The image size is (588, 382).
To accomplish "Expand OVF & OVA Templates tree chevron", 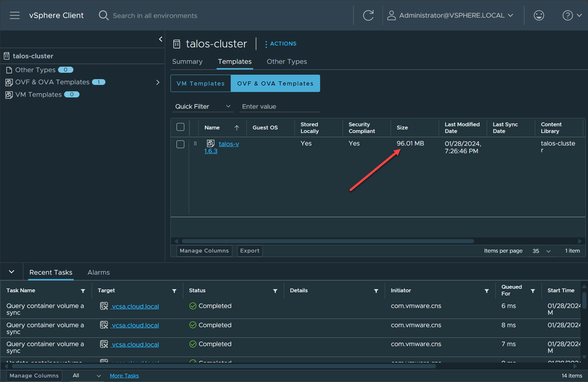I will [158, 82].
